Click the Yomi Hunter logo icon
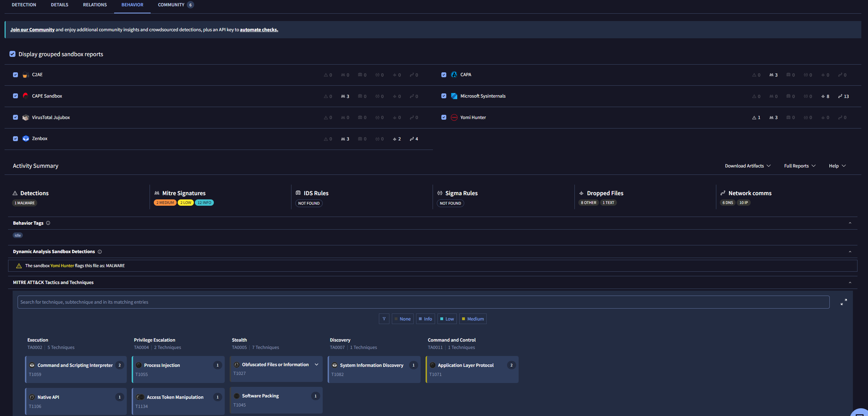 pyautogui.click(x=454, y=117)
